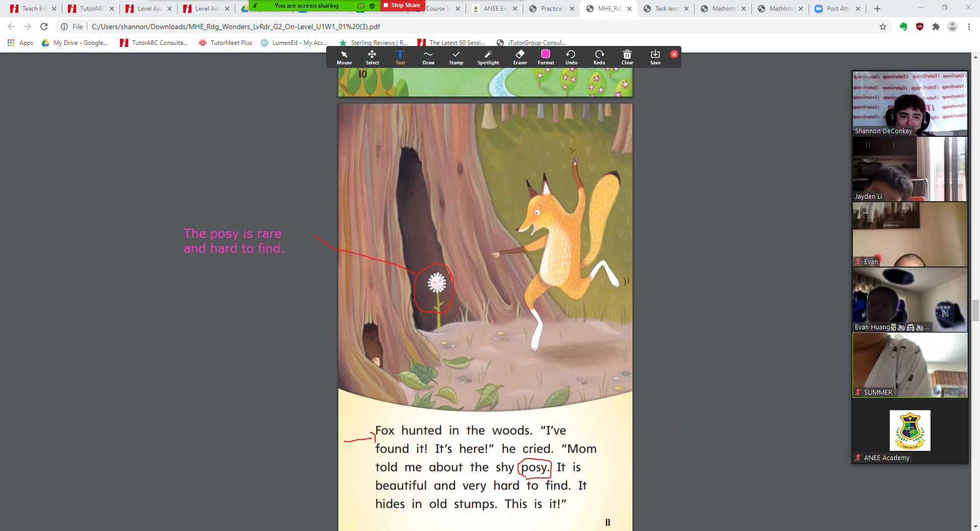
Task: View the file site information icon
Action: coord(64,27)
